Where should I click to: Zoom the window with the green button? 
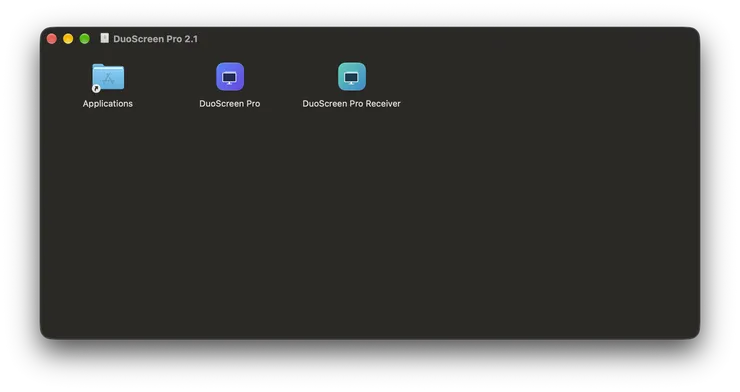point(84,39)
